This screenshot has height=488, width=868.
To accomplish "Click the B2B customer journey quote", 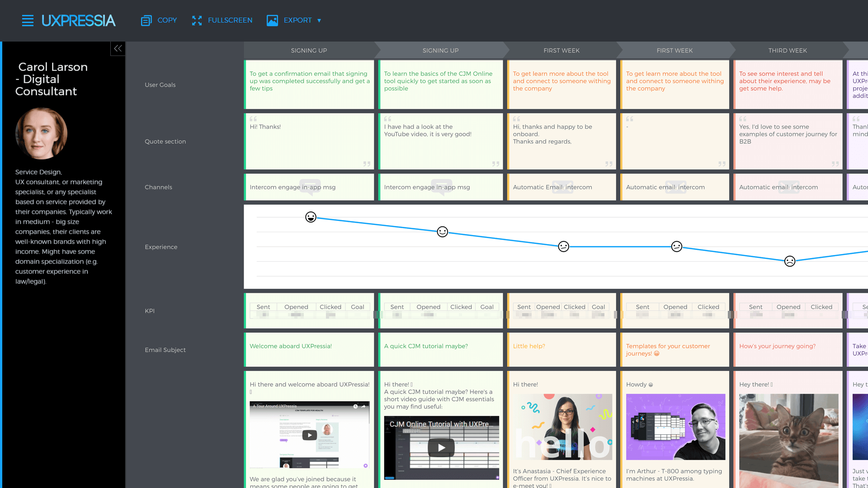I will click(788, 141).
